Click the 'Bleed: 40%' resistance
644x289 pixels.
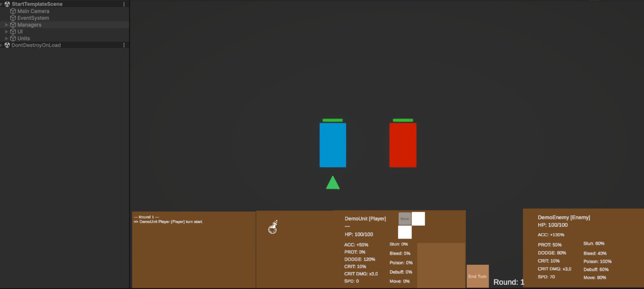pyautogui.click(x=595, y=253)
